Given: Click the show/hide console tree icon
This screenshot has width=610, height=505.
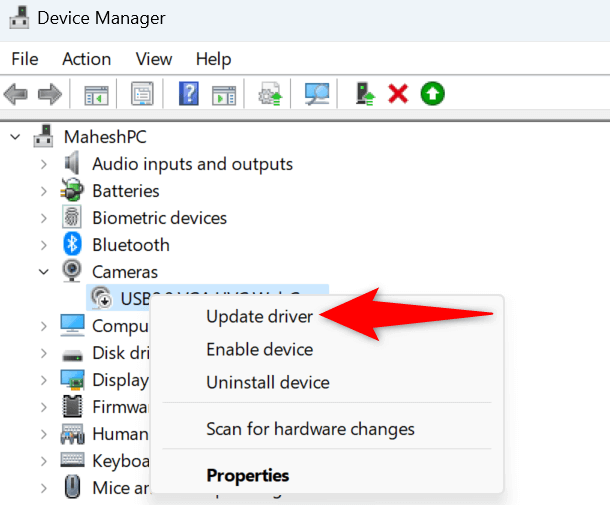Looking at the screenshot, I should point(96,95).
